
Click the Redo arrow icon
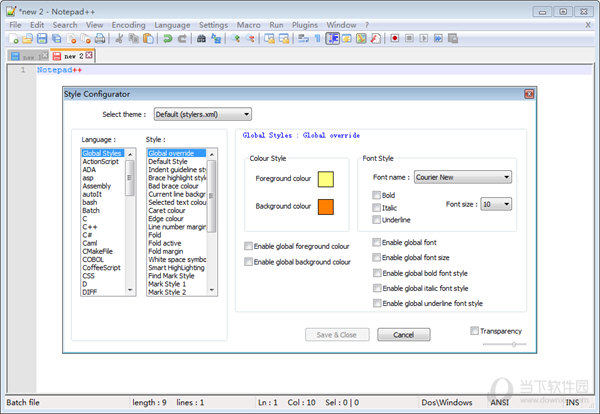[x=182, y=39]
